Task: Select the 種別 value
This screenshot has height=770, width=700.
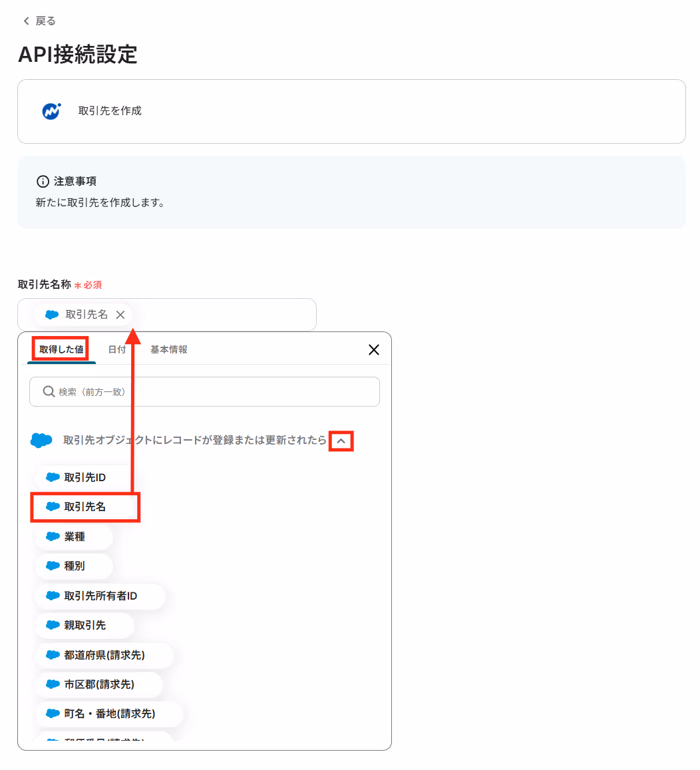Action: click(x=74, y=566)
